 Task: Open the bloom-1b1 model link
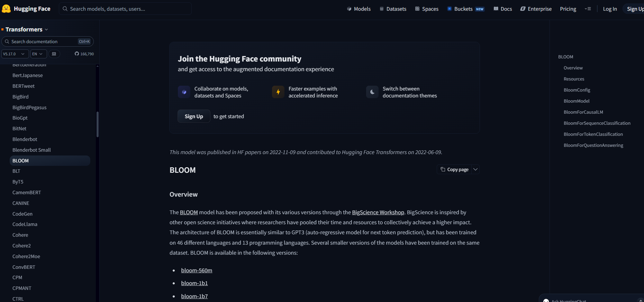[194, 283]
